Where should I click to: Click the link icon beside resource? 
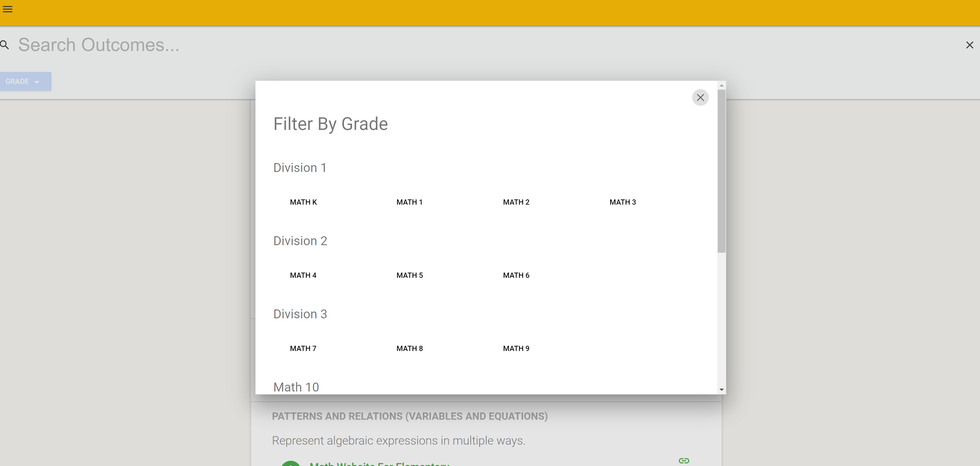coord(684,461)
